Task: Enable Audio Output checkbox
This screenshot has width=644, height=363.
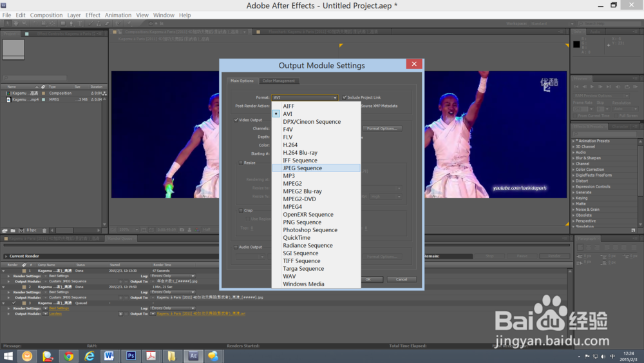Action: (236, 247)
